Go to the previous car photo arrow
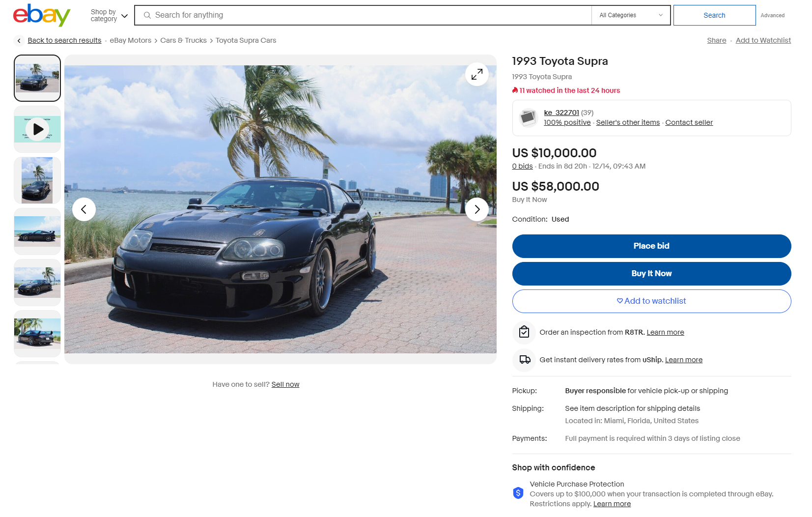This screenshot has width=812, height=517. pyautogui.click(x=84, y=209)
